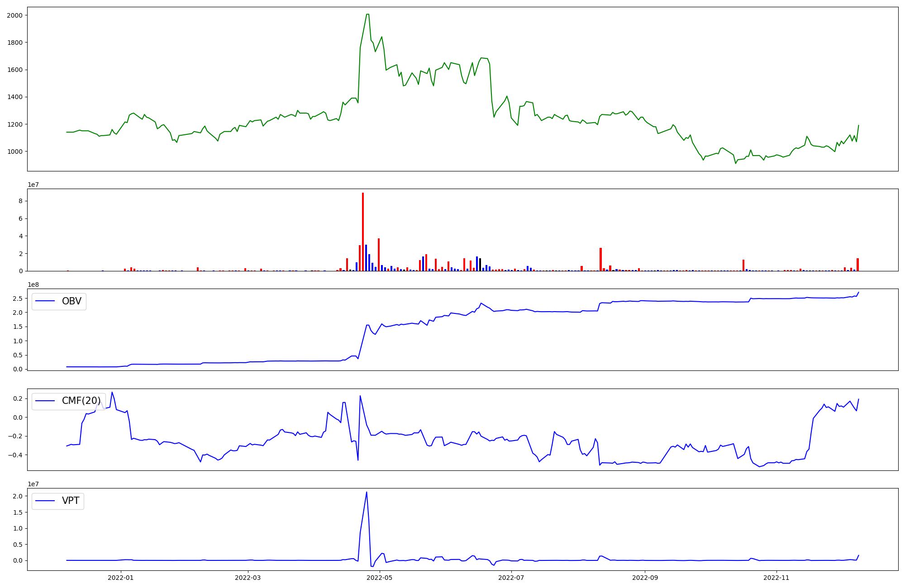Click the 2022-07 x-axis date label

(511, 578)
